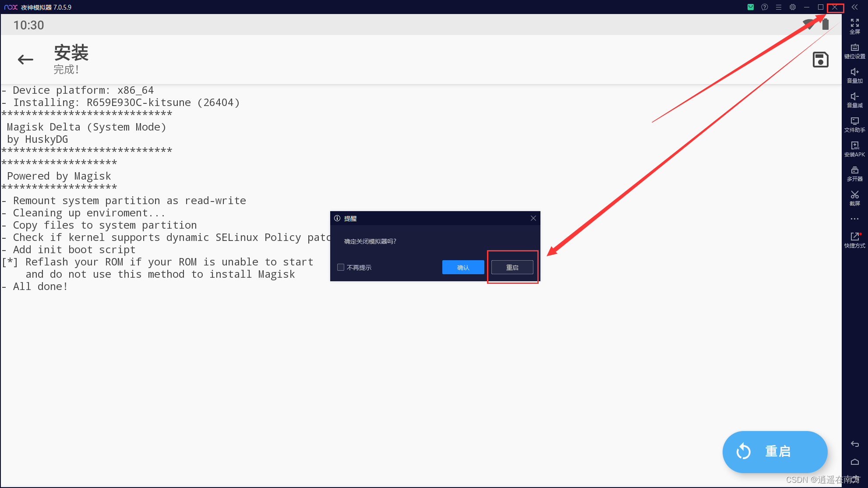The image size is (868, 488).
Task: Show more sidebar tools via the three dots
Action: [x=854, y=219]
